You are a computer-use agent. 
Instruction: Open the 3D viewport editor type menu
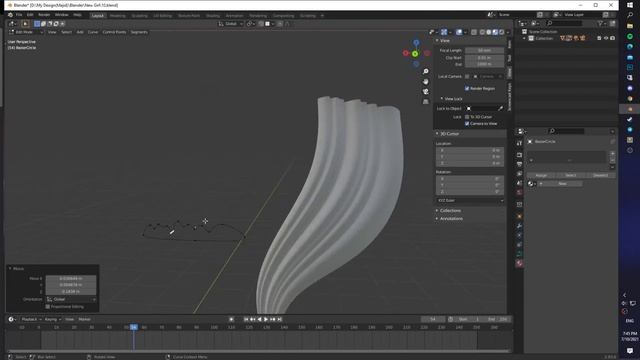[12, 24]
